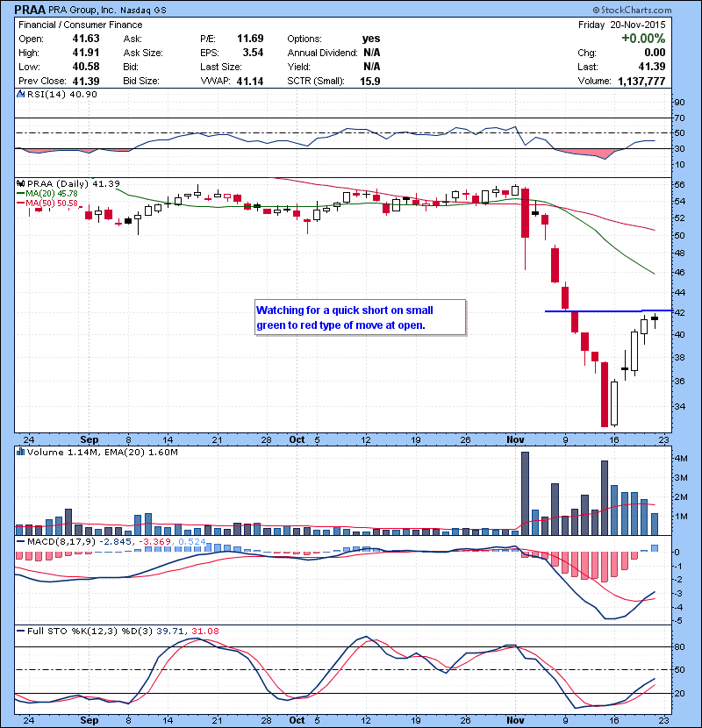Image resolution: width=702 pixels, height=728 pixels.
Task: Click the Oct label on the price chart date axis
Action: point(297,439)
